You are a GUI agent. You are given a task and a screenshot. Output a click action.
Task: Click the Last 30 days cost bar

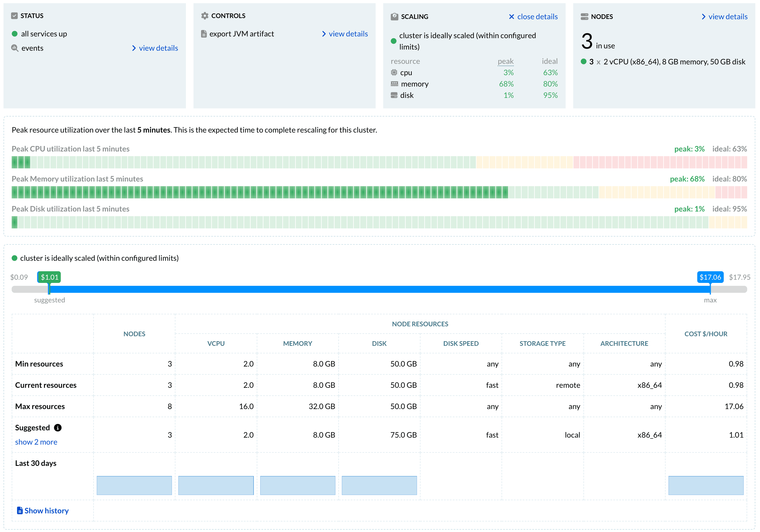click(706, 485)
